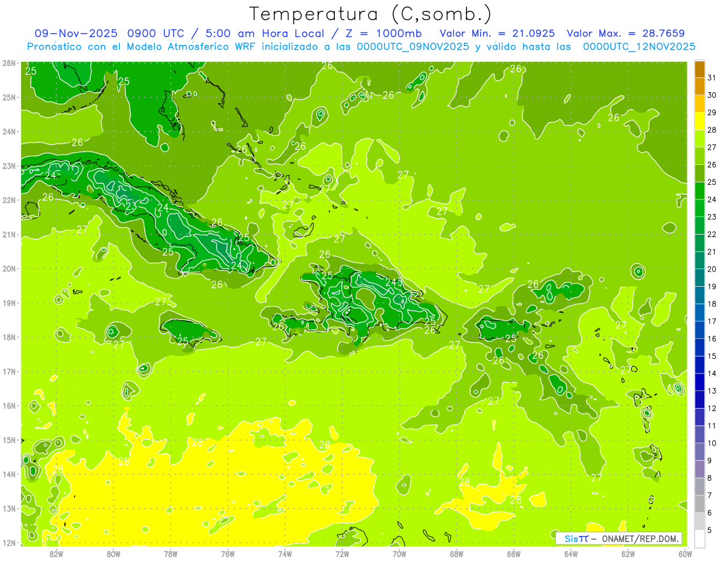Viewport: 728px width, 562px height.
Task: Click the title "Temperatura (C,somb.)"
Action: click(371, 13)
